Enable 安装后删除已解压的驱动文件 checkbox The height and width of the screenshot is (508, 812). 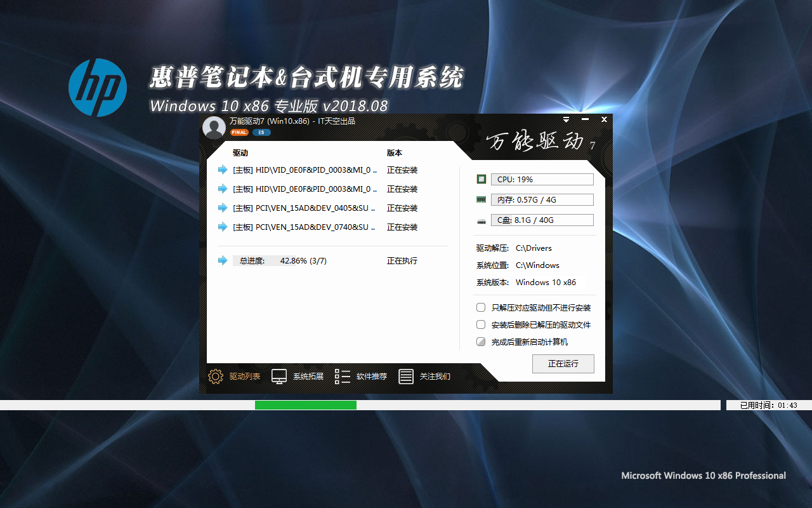(481, 324)
